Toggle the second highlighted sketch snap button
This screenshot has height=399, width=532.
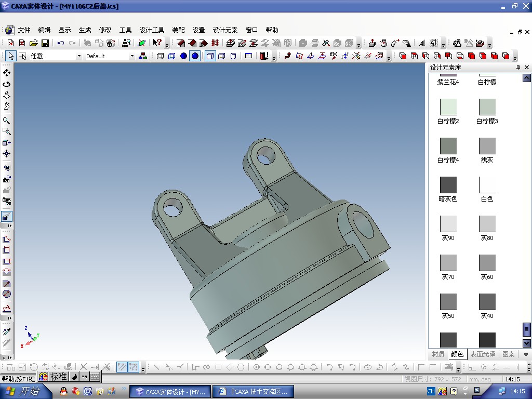pos(134,367)
